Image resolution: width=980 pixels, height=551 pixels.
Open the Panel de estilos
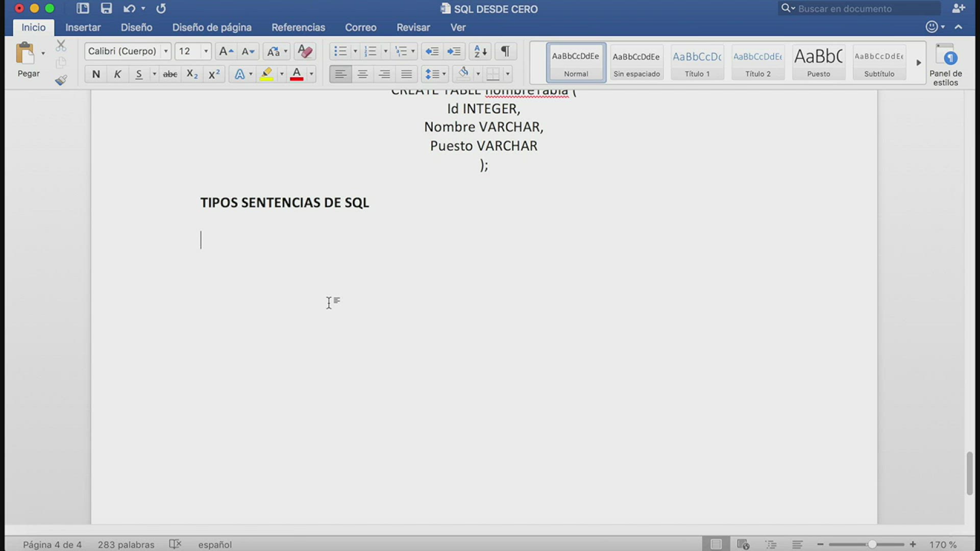pyautogui.click(x=945, y=65)
